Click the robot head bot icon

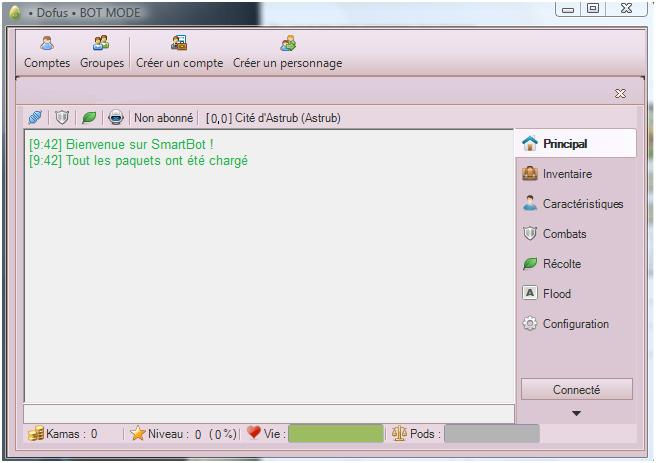(x=116, y=118)
